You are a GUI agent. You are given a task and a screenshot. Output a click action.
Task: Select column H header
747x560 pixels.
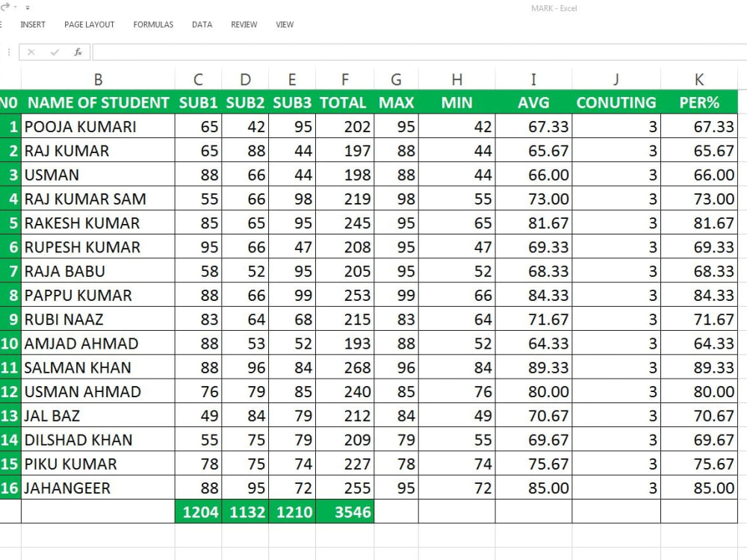point(457,79)
